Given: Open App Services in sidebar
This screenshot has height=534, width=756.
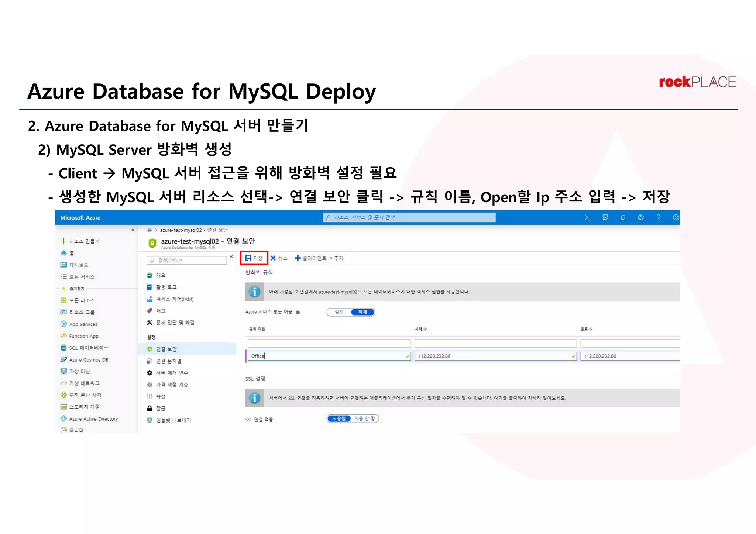Looking at the screenshot, I should [79, 324].
